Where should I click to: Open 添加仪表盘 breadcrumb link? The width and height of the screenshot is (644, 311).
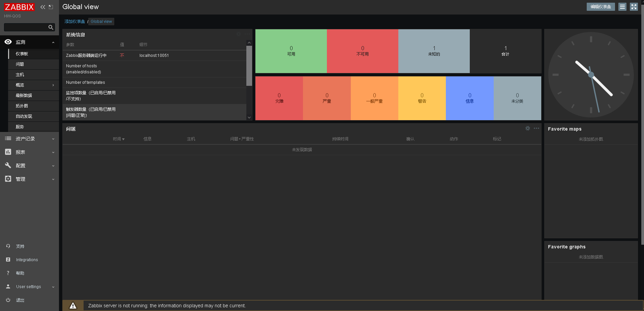(75, 22)
